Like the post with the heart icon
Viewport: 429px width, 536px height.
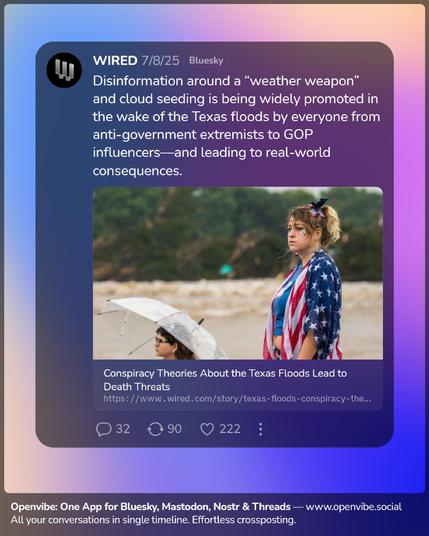point(207,429)
